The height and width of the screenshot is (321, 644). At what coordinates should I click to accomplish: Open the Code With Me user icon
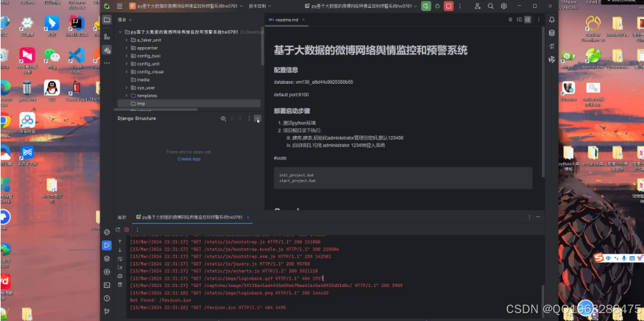[x=477, y=6]
